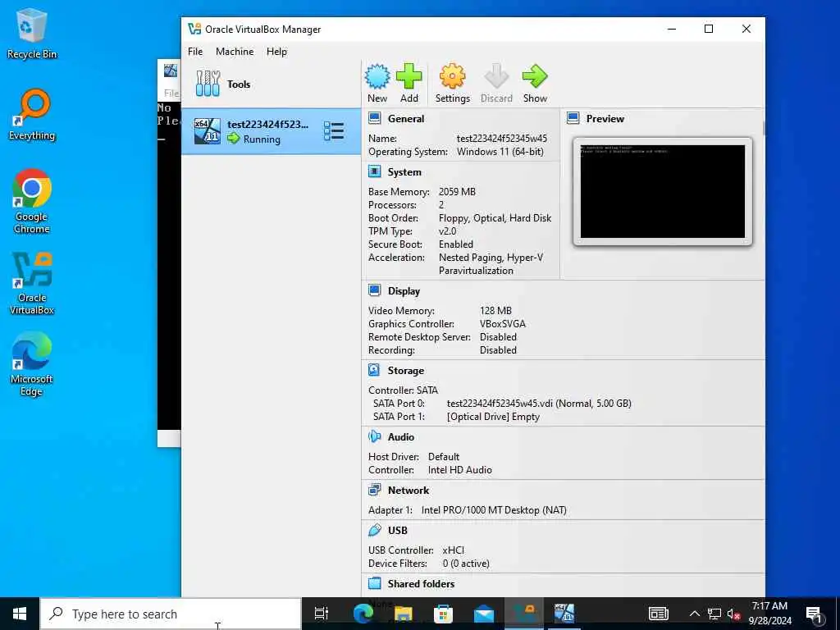Open the Audio settings header link
840x630 pixels.
[400, 437]
